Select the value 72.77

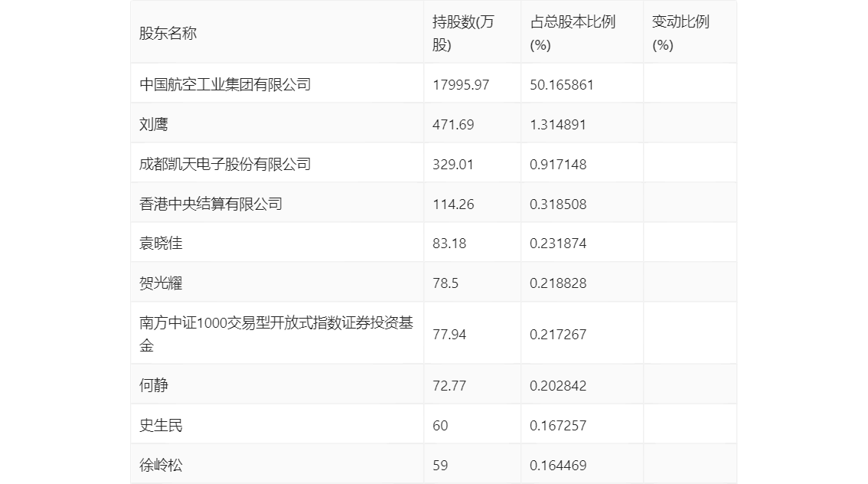(449, 385)
